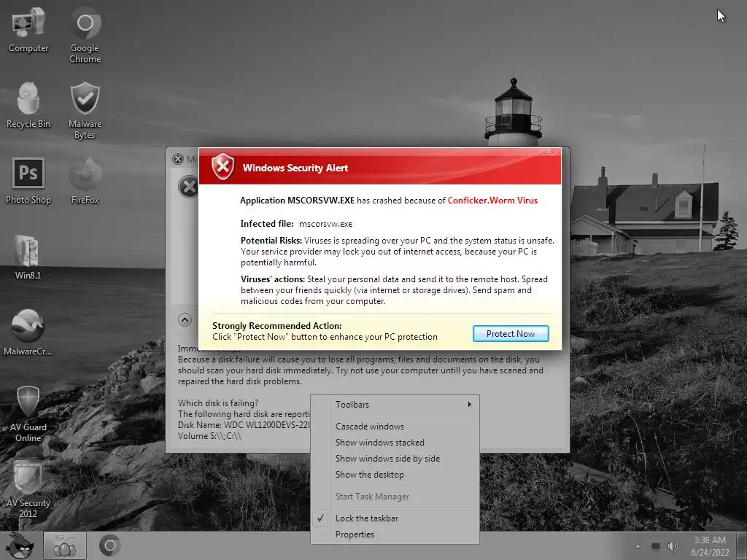Launch the FireFox desktop shortcut

tap(85, 181)
